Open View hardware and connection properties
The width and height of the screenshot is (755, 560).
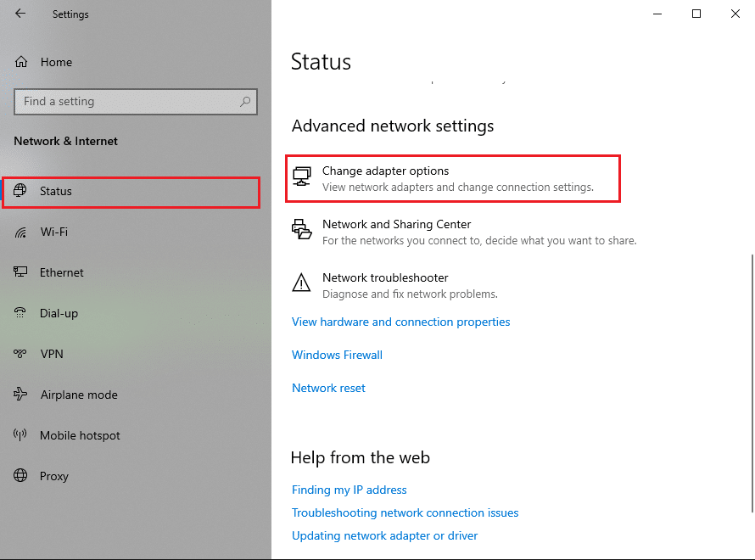pyautogui.click(x=400, y=322)
